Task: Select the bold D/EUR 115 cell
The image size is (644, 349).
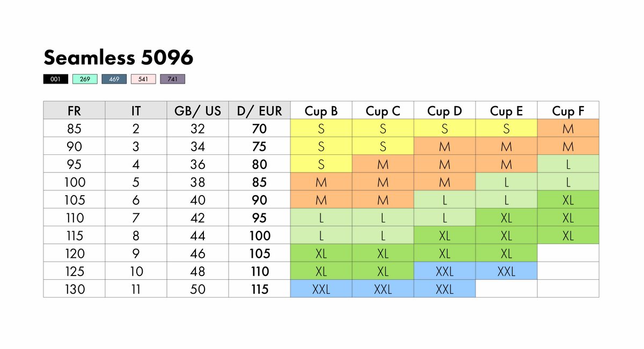Action: (x=259, y=289)
